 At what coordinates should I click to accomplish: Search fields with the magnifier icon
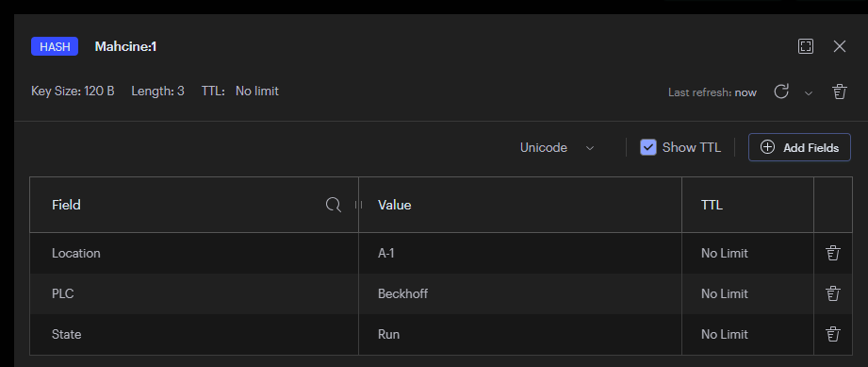tap(333, 205)
